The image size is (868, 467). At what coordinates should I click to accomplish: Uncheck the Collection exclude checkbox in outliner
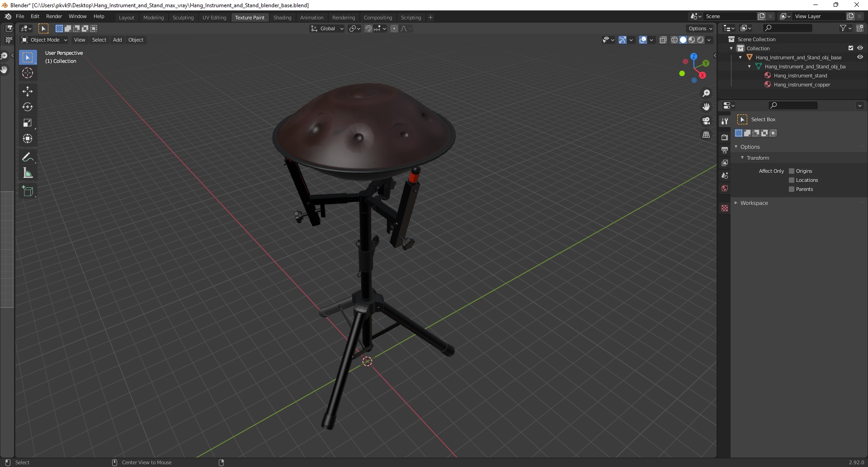coord(851,48)
